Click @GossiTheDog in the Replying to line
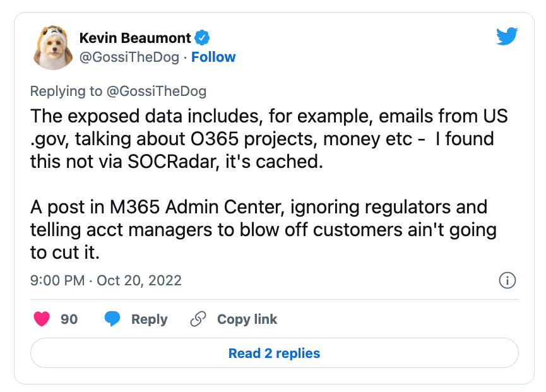Viewport: 546px width, 392px height. (157, 92)
